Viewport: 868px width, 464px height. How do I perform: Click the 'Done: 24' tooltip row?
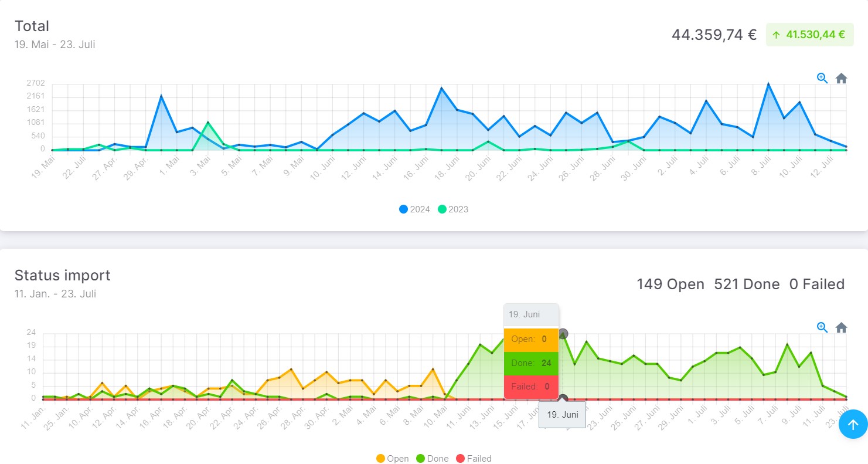(531, 363)
